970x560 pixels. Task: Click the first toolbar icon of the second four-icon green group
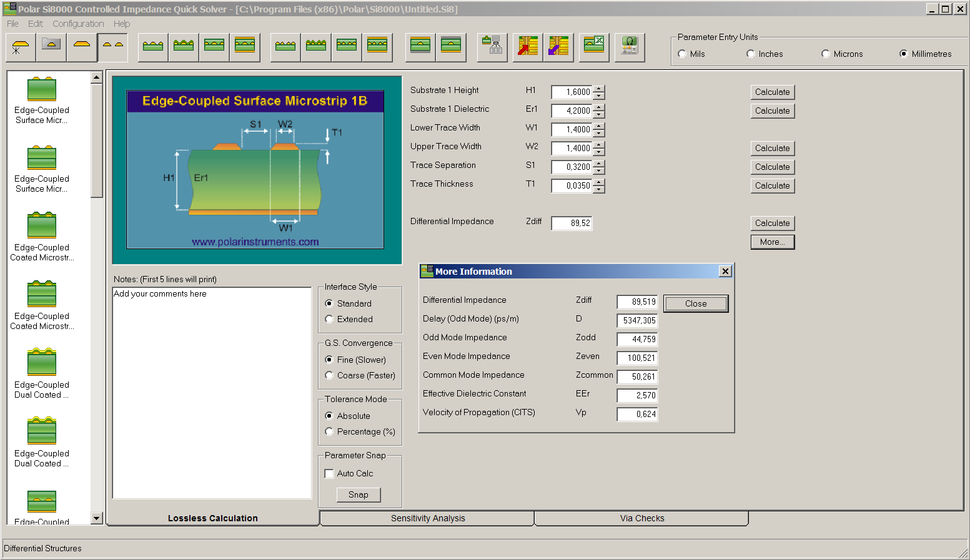pyautogui.click(x=285, y=47)
